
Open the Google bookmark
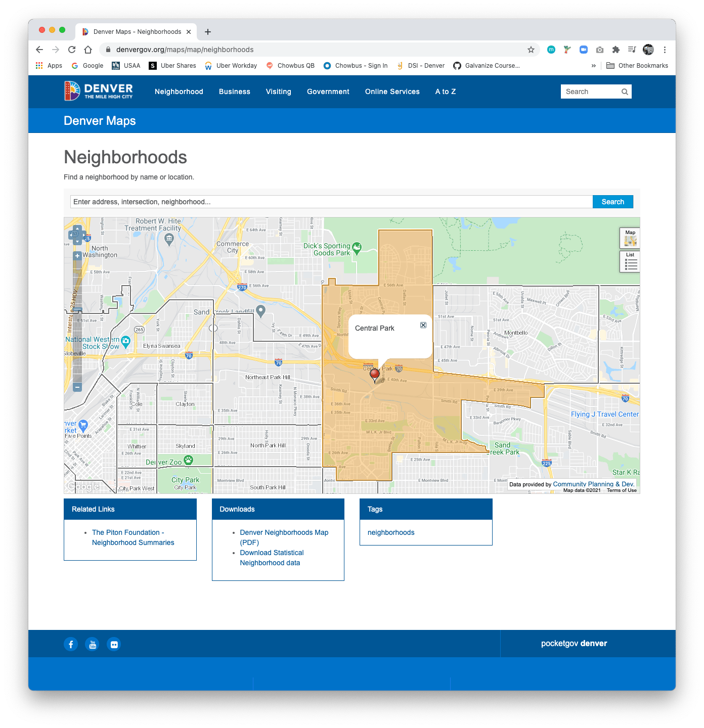coord(87,66)
